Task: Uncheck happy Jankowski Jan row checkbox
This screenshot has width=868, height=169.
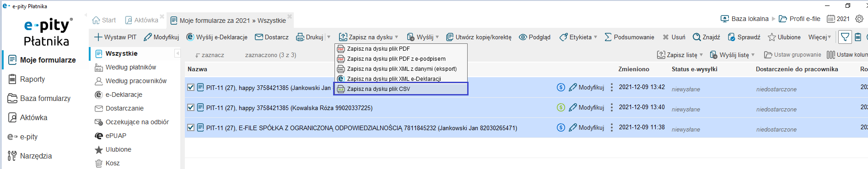Action: (191, 87)
